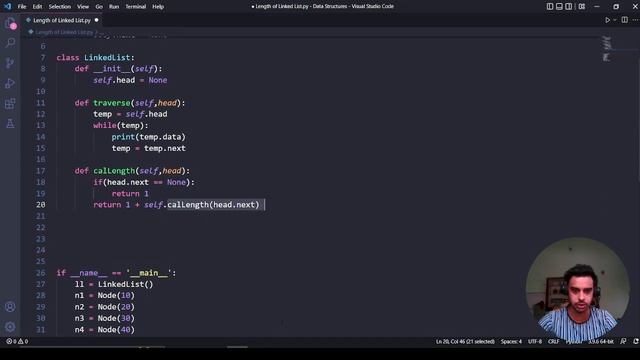Screen dimensions: 640x360
Task: Click 'temp = self.head' on line 12
Action: pos(130,114)
